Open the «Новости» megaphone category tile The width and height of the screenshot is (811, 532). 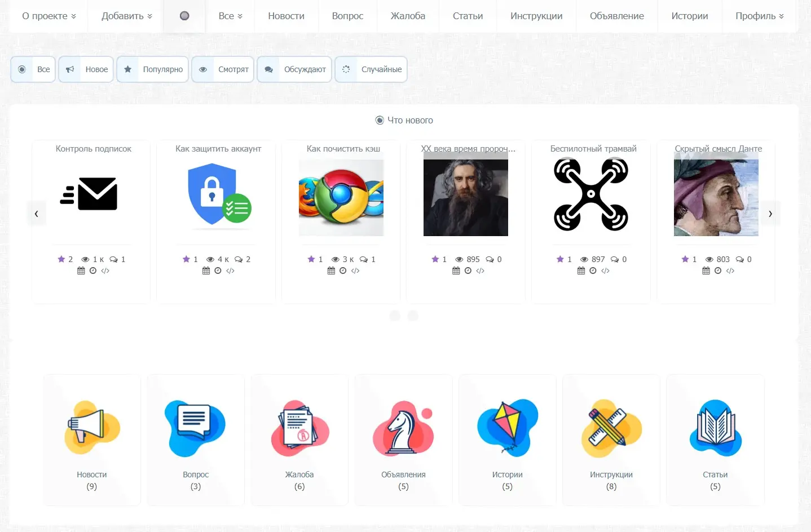click(92, 440)
